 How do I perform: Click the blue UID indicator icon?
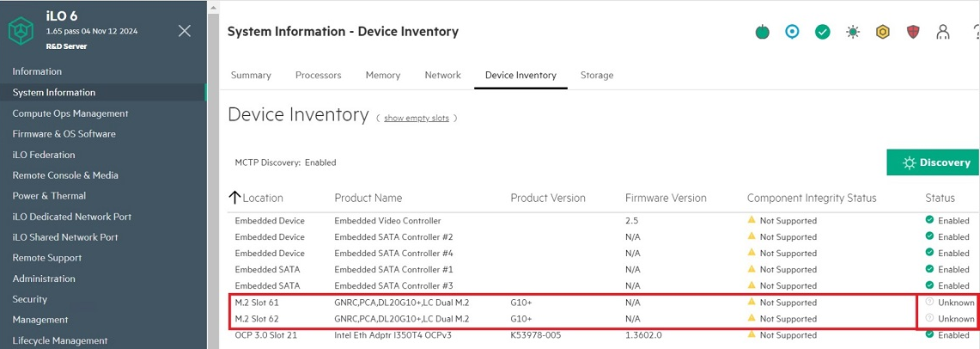[792, 32]
